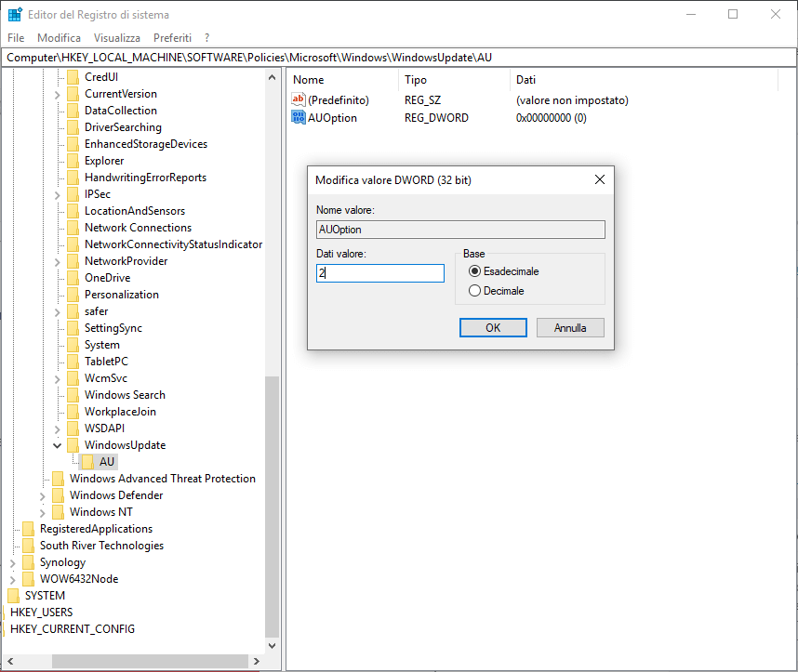Image resolution: width=798 pixels, height=672 pixels.
Task: Click the OneDrive folder icon
Action: point(73,278)
